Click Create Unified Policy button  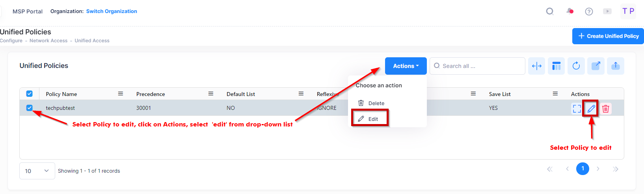(x=608, y=36)
